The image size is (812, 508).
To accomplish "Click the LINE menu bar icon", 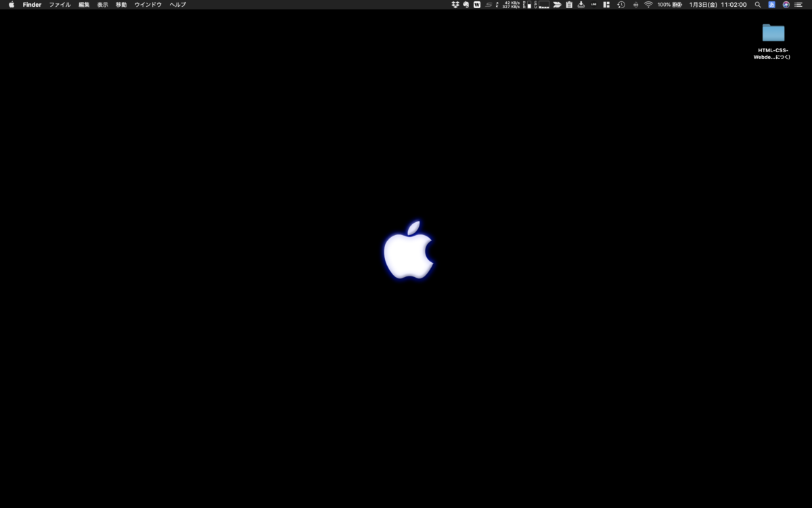I will point(593,5).
